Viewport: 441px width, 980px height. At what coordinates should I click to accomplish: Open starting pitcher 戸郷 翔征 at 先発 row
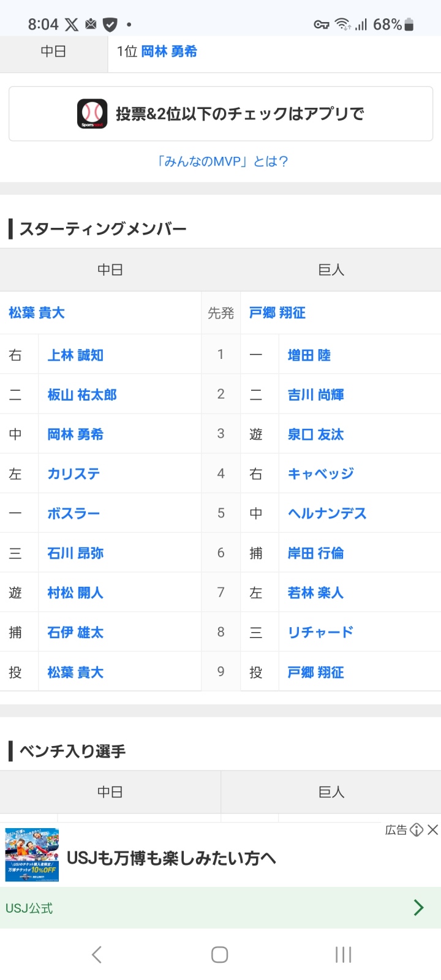[277, 313]
